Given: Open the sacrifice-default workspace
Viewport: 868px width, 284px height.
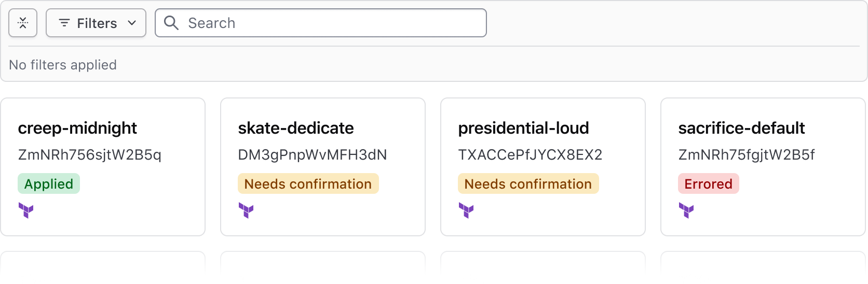Looking at the screenshot, I should point(741,128).
